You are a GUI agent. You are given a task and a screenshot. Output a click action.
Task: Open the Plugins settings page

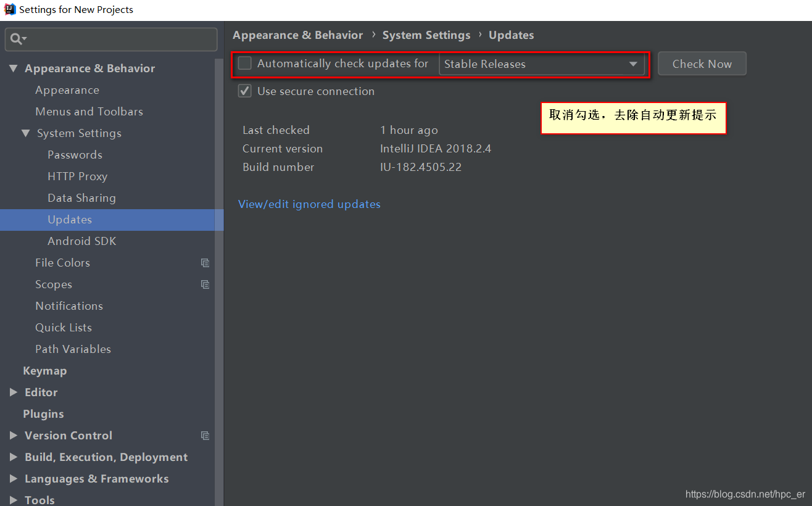click(43, 414)
